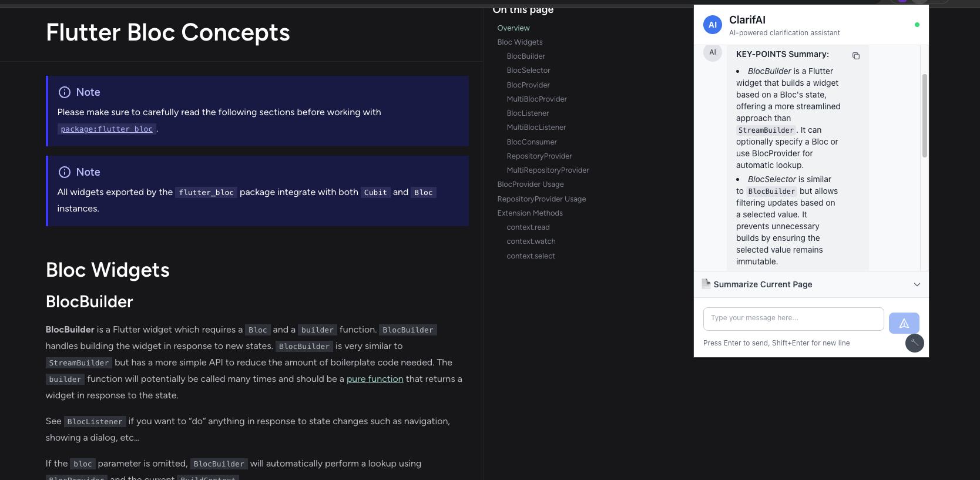Click the ClarifAI panel title
The image size is (980, 480).
pyautogui.click(x=747, y=20)
